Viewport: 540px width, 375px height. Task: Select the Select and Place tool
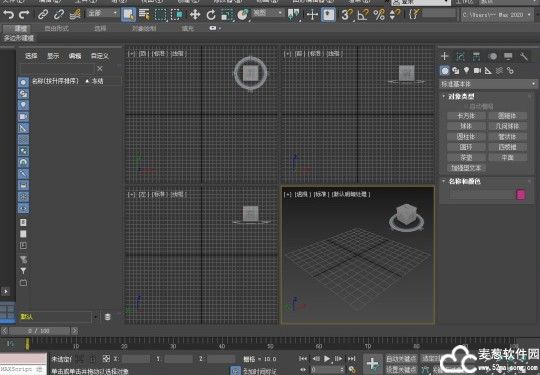tap(243, 15)
